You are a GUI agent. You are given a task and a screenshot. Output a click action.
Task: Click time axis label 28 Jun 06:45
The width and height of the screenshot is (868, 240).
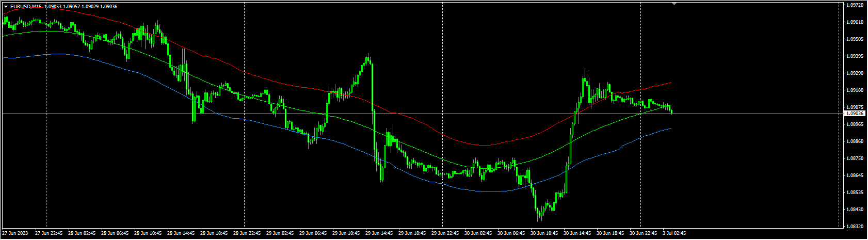click(x=115, y=233)
